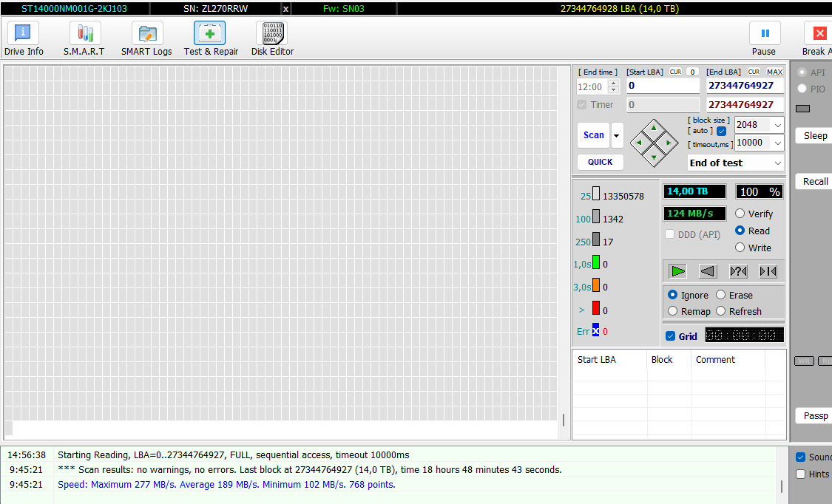The width and height of the screenshot is (832, 504).
Task: Open the block size 2048 dropdown
Action: 777,125
